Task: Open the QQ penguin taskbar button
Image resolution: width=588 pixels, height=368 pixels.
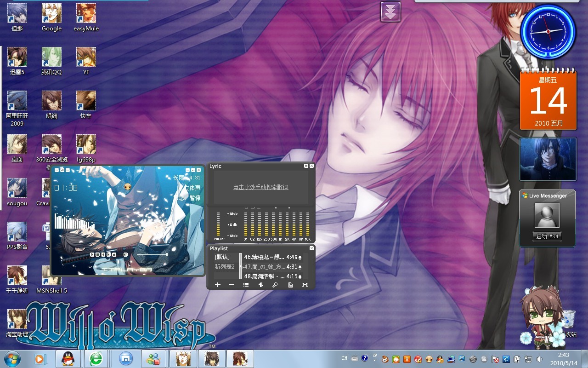Action: pos(68,359)
